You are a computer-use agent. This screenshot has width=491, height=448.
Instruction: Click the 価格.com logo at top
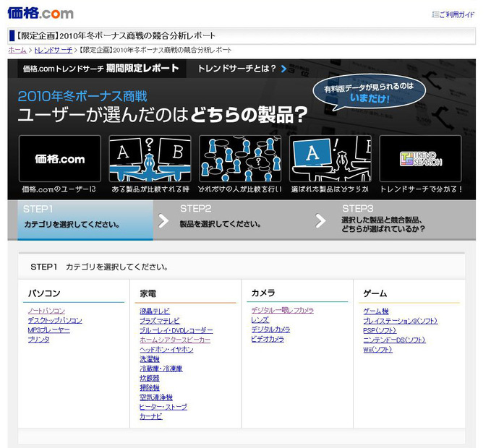coord(40,14)
